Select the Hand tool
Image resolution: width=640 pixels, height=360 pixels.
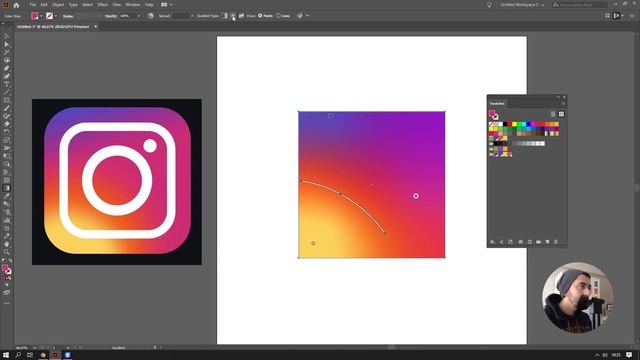pyautogui.click(x=7, y=244)
